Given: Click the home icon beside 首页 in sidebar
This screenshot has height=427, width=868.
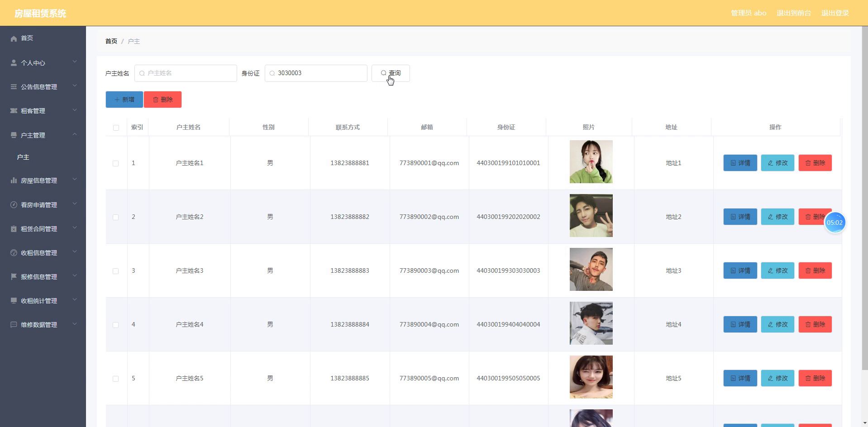Looking at the screenshot, I should point(14,38).
